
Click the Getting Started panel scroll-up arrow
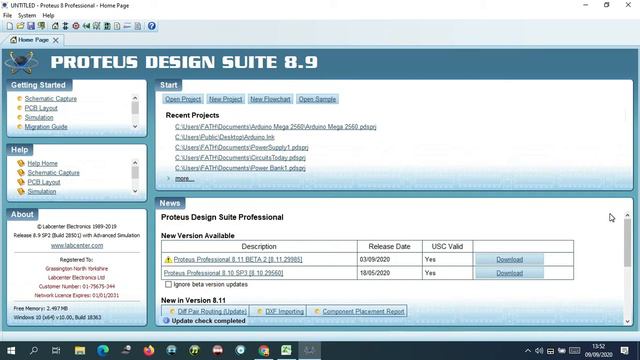tap(135, 98)
